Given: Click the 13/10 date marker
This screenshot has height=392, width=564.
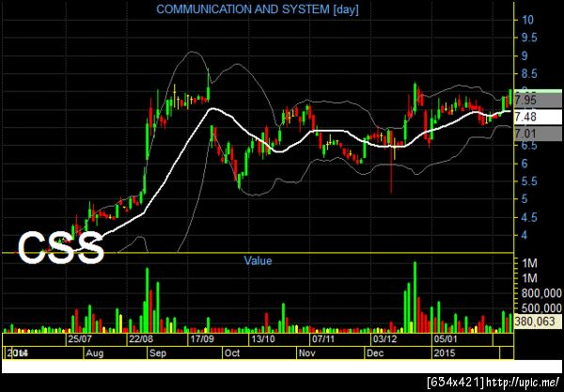Looking at the screenshot, I should point(262,338).
